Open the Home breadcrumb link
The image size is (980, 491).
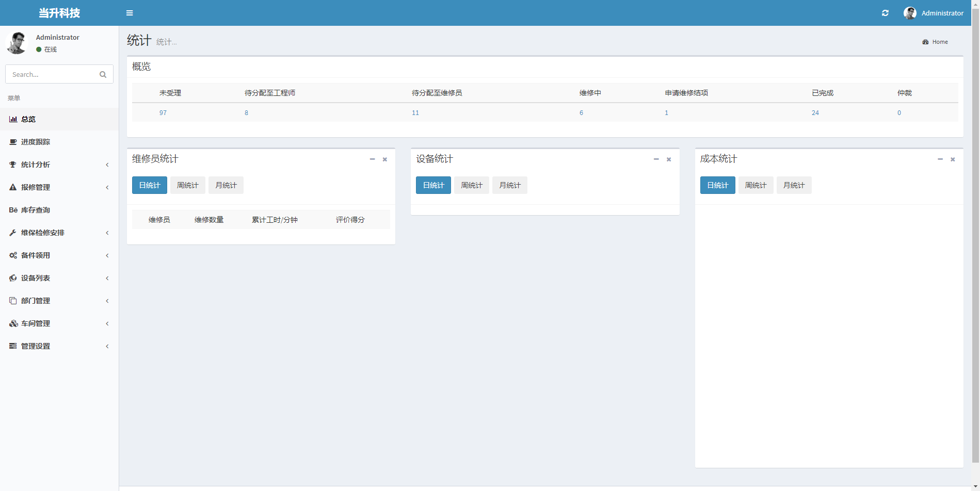[x=940, y=42]
